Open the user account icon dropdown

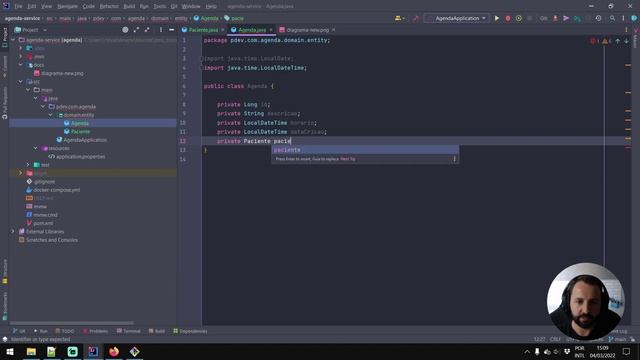point(400,18)
